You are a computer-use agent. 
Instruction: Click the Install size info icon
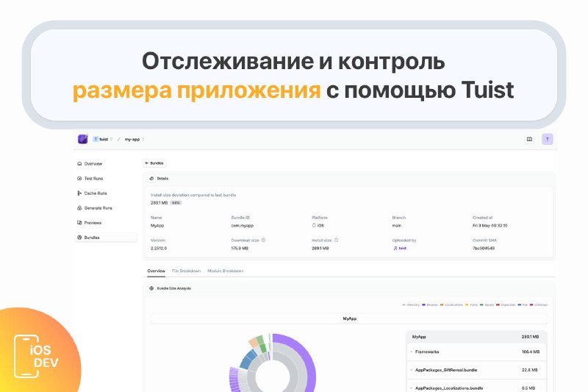click(336, 240)
